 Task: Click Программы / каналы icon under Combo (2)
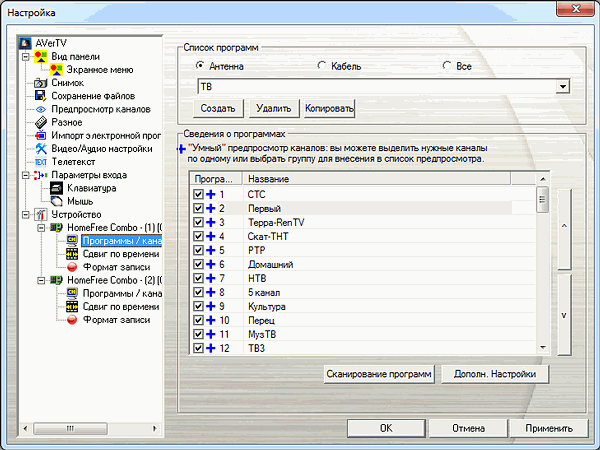[x=72, y=293]
